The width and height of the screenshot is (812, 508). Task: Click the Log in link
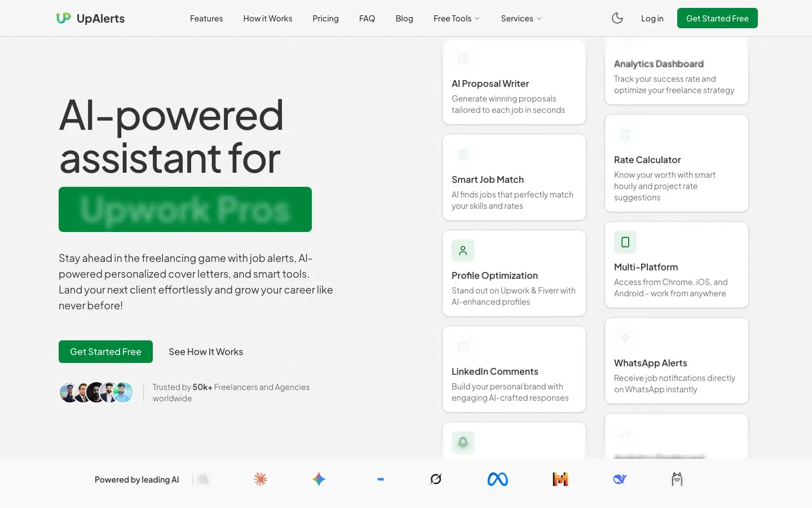652,19
